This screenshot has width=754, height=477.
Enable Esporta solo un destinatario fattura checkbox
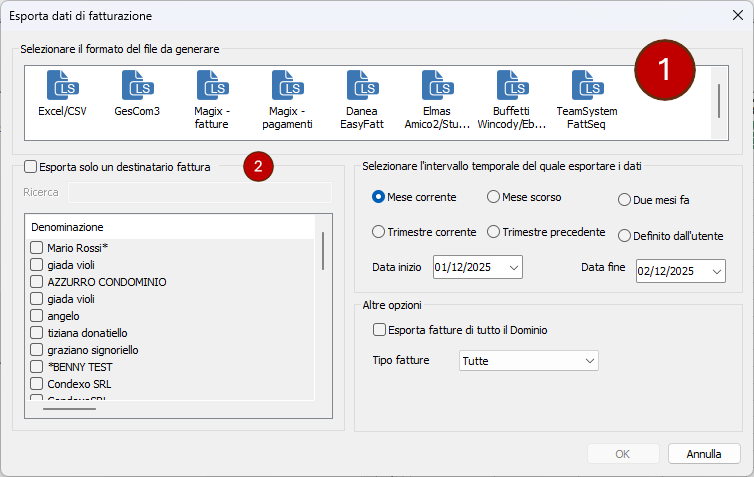pos(30,168)
